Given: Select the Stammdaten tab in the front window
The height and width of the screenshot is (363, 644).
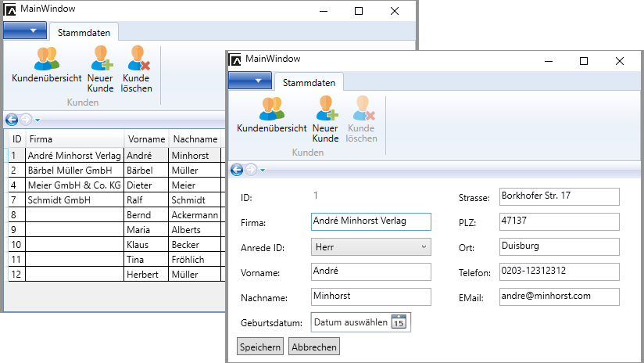Looking at the screenshot, I should (x=309, y=82).
